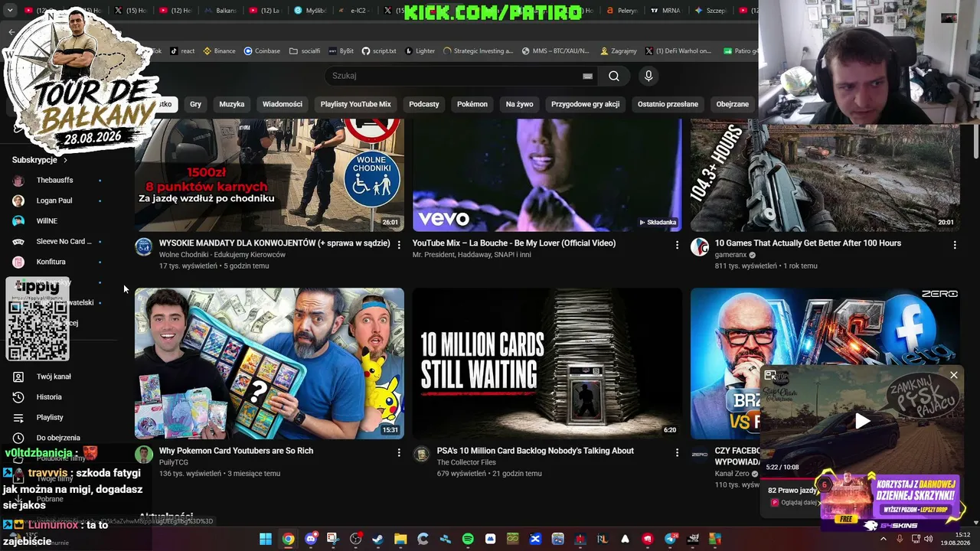Open 10 Million Cards Still Waiting thumbnail
The height and width of the screenshot is (551, 980).
click(x=547, y=364)
